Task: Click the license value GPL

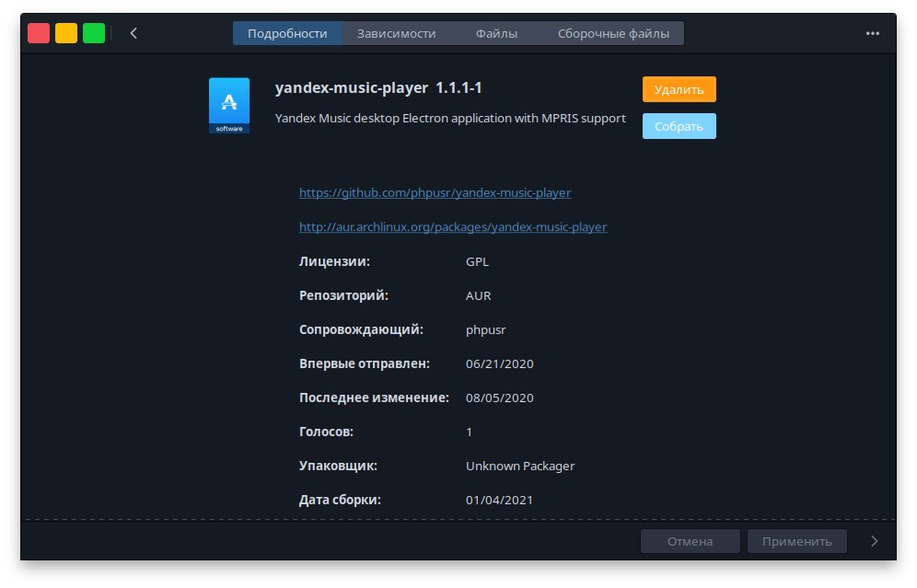Action: coord(477,261)
